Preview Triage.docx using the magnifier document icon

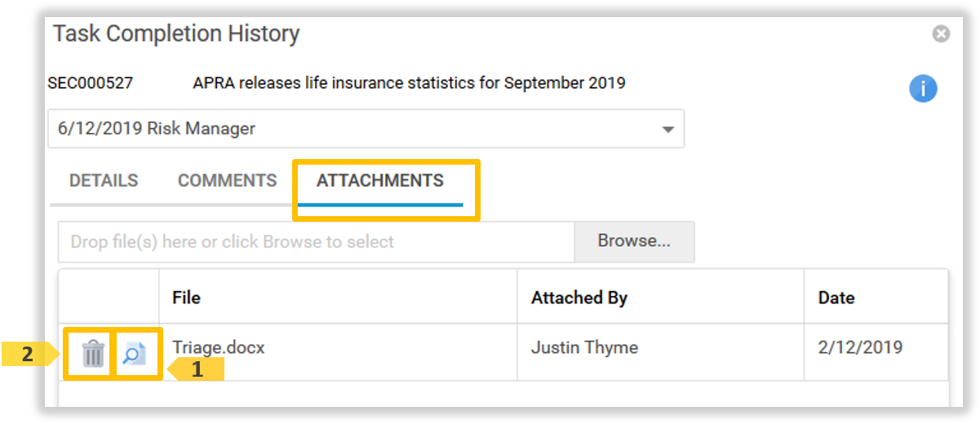134,354
